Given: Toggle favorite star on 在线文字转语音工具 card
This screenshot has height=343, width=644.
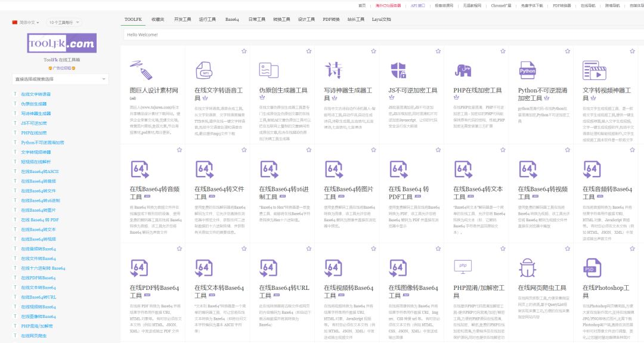Looking at the screenshot, I should [244, 51].
